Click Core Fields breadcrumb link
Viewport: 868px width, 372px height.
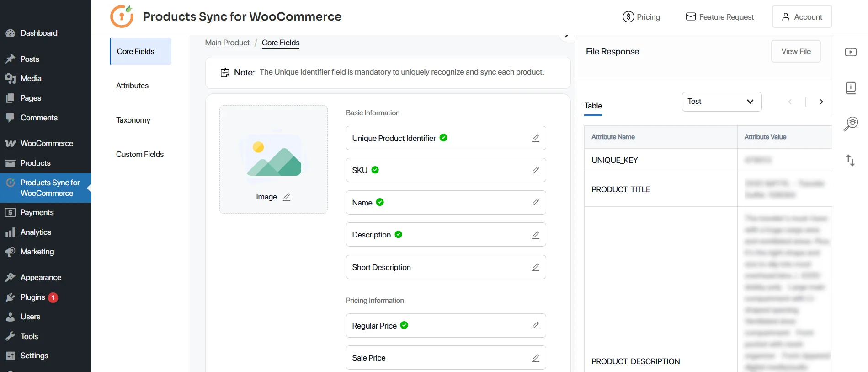pyautogui.click(x=281, y=43)
